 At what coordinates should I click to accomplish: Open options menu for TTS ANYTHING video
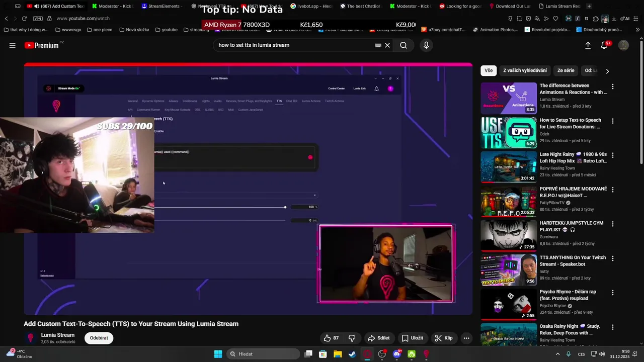pyautogui.click(x=612, y=258)
